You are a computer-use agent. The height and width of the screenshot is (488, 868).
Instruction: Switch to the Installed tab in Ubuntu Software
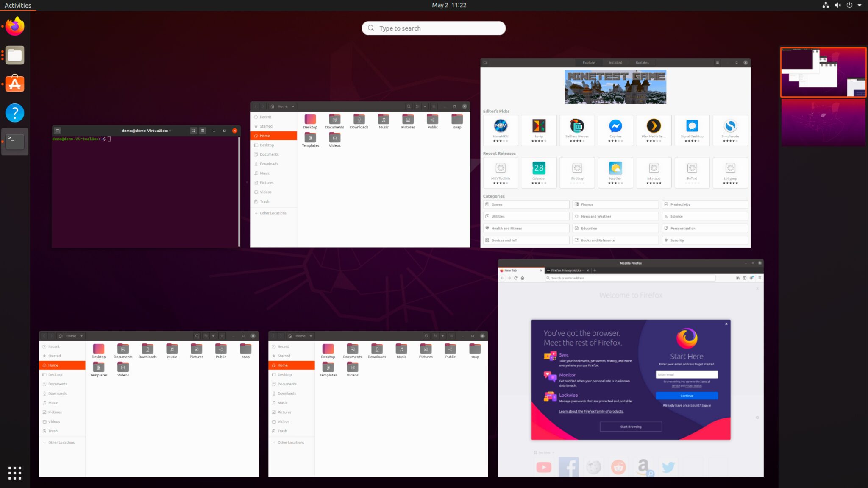(616, 62)
